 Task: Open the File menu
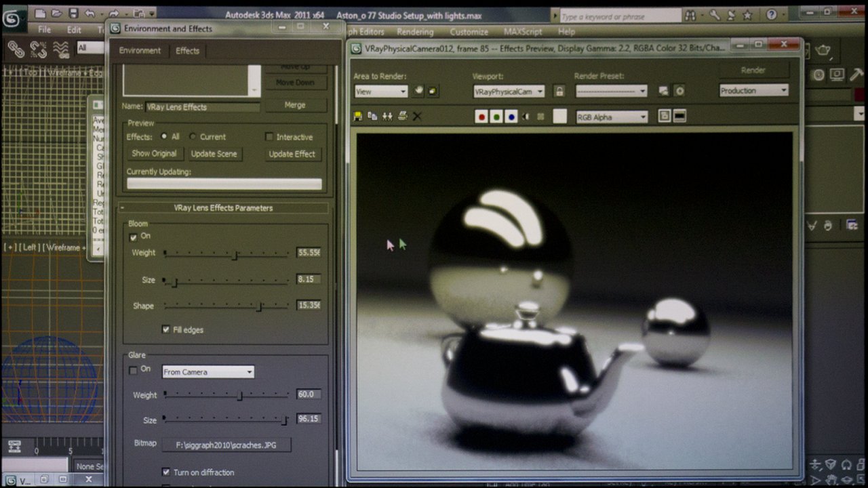(44, 30)
